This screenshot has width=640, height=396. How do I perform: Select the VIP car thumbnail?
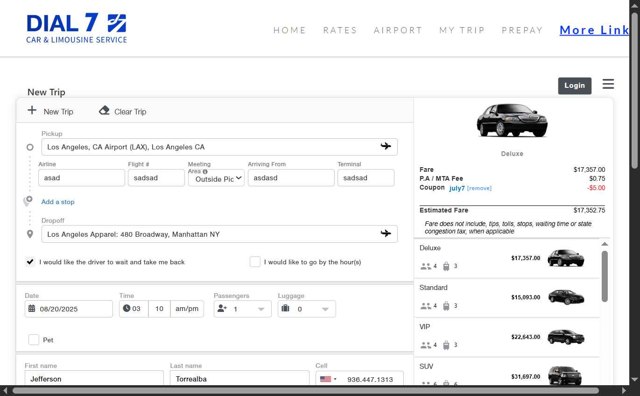[x=566, y=337]
